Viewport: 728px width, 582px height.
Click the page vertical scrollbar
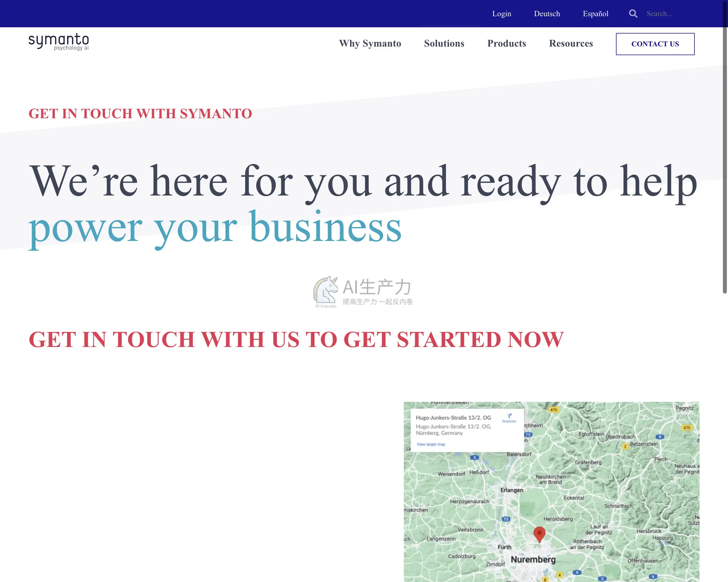[x=725, y=147]
